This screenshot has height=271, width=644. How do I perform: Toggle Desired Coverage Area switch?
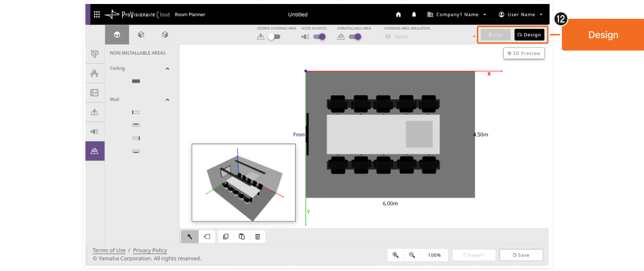point(274,37)
